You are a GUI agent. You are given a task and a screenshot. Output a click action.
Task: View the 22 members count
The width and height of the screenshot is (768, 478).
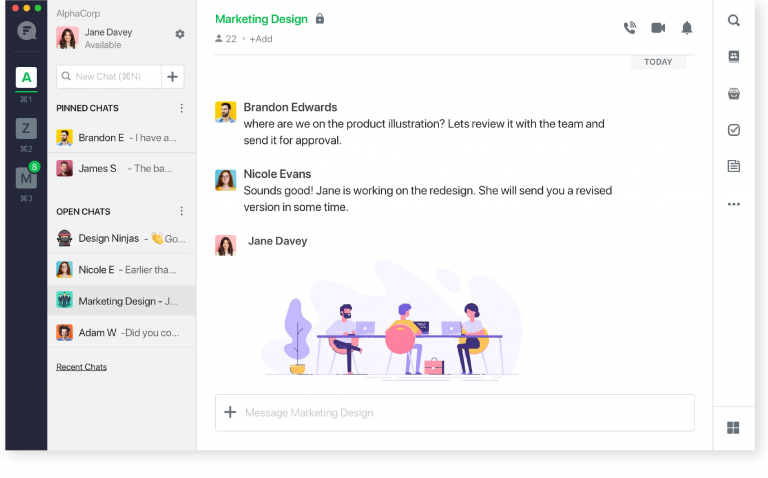click(x=226, y=39)
